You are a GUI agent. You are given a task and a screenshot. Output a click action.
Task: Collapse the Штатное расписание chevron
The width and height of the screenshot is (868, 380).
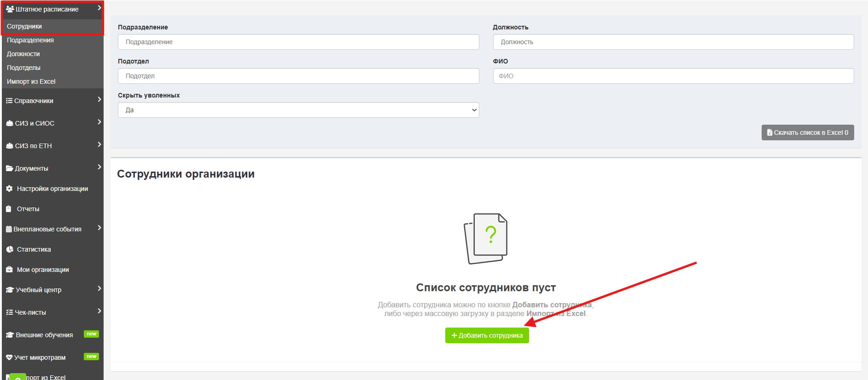click(99, 8)
